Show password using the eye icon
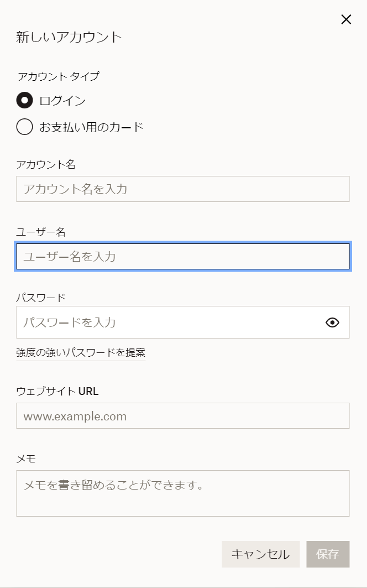 (332, 322)
